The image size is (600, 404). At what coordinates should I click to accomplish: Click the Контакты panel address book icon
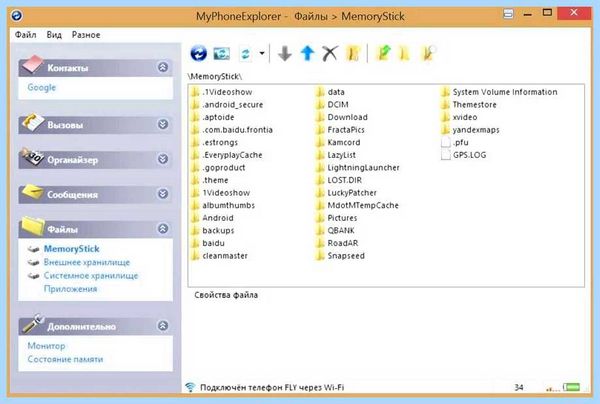coord(33,64)
